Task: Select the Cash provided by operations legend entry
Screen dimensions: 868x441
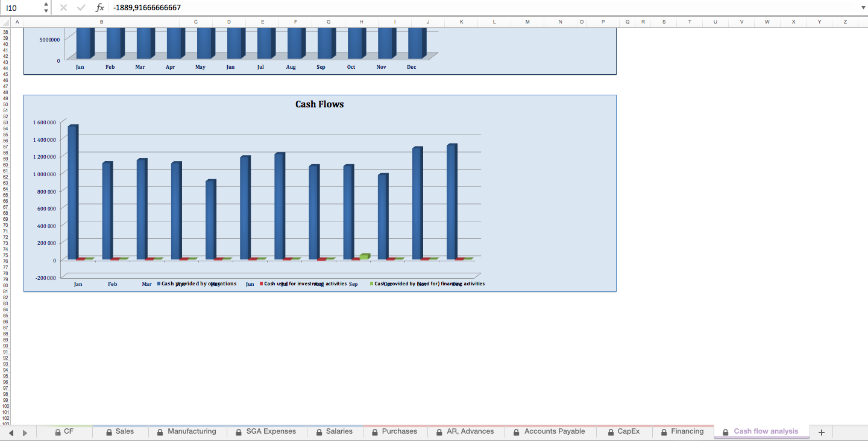Action: (197, 284)
